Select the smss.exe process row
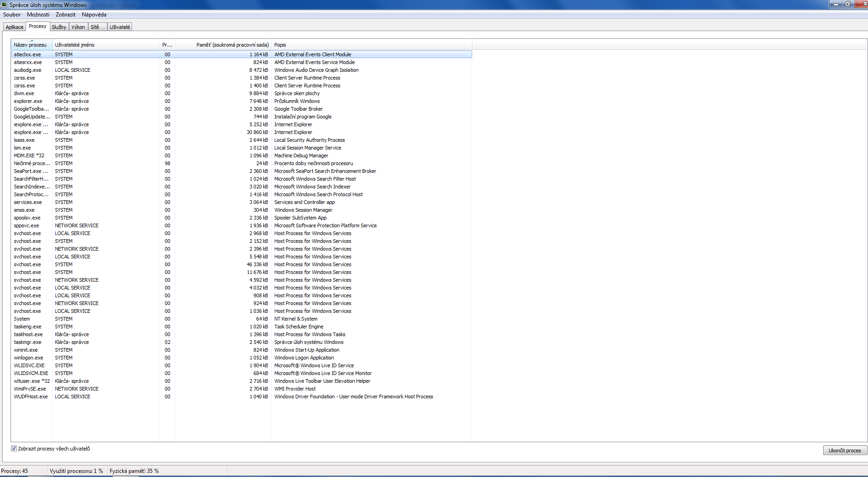 pyautogui.click(x=241, y=210)
